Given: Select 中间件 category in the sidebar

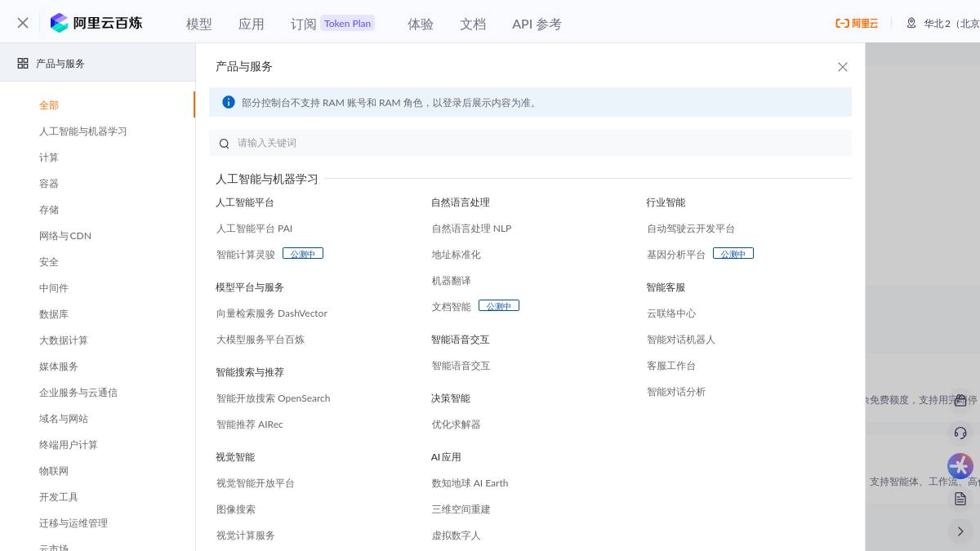Looking at the screenshot, I should (54, 288).
